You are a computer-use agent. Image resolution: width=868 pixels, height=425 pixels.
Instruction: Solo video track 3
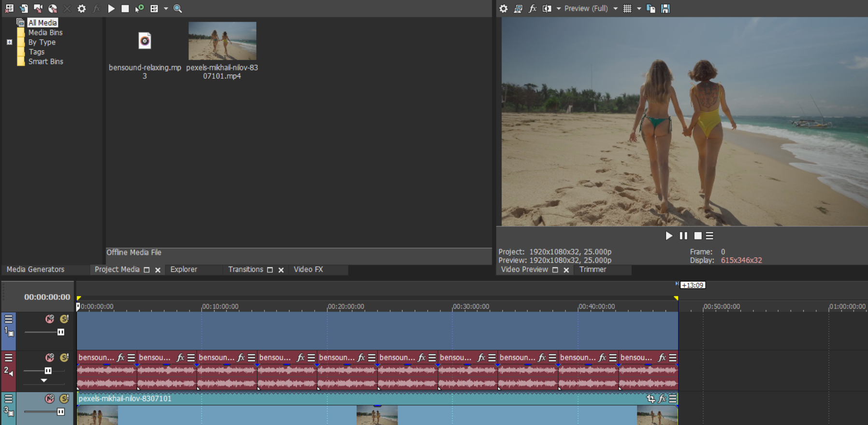tap(64, 398)
